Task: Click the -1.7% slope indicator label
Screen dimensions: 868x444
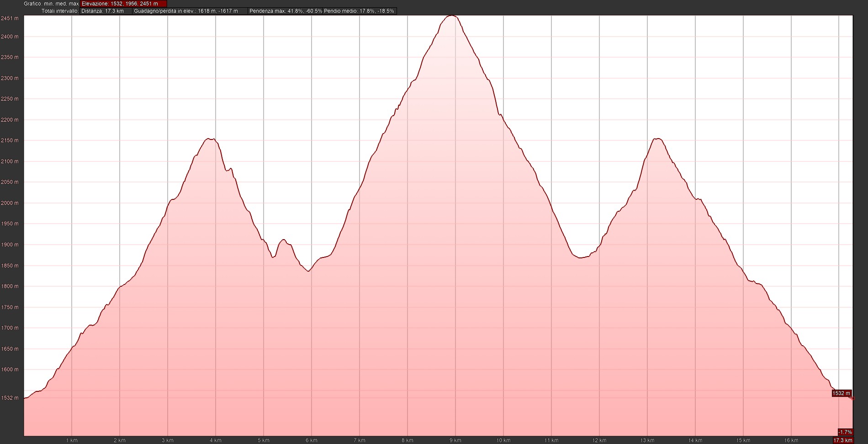Action: (845, 432)
